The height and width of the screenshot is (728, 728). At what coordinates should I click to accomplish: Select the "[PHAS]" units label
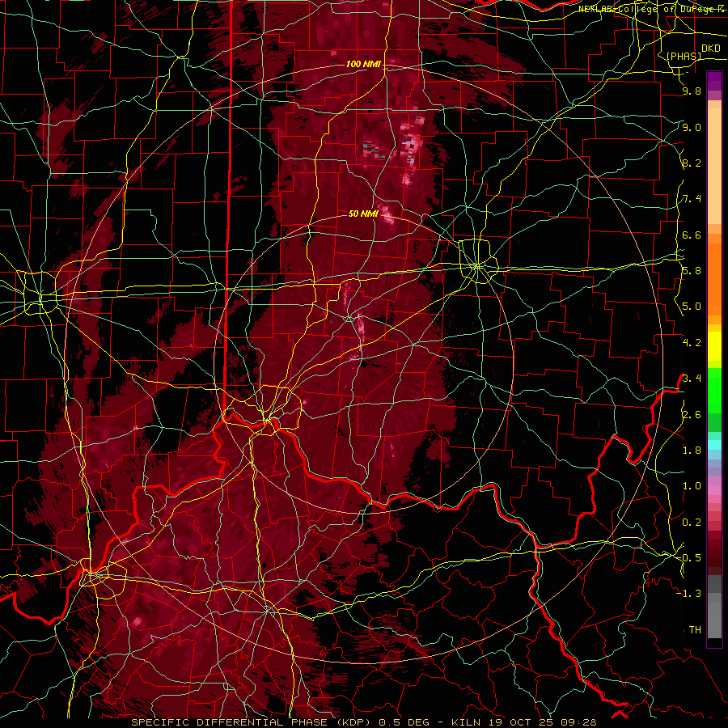coord(684,57)
